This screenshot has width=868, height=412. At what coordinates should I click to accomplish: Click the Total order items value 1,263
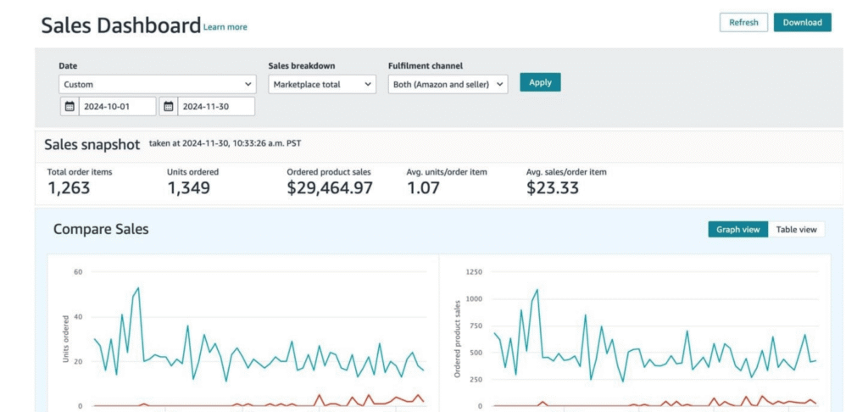point(69,187)
